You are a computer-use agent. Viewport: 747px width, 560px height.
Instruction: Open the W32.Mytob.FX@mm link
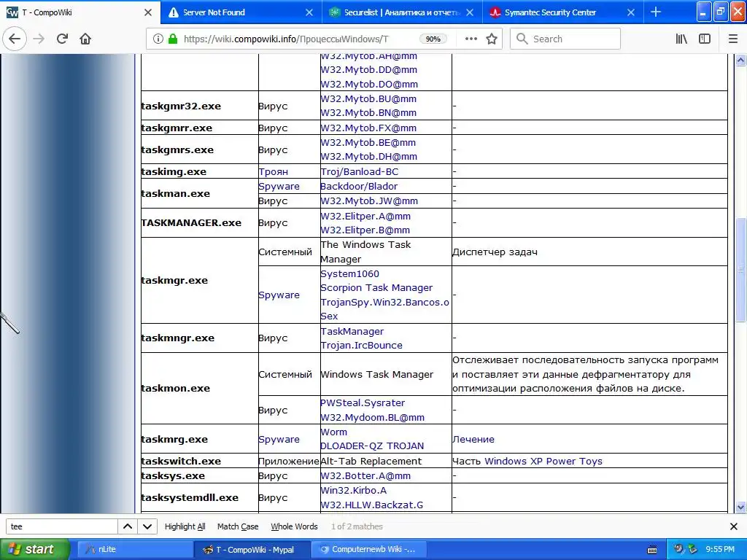(x=368, y=128)
